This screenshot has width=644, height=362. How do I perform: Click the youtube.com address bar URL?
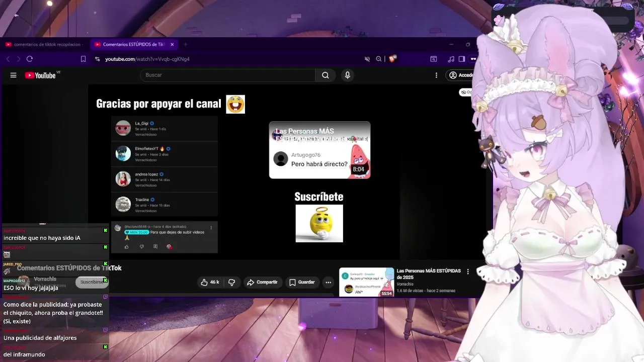click(x=147, y=59)
